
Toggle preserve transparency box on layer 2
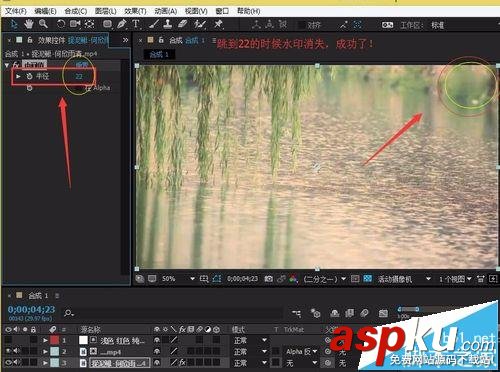tap(276, 351)
